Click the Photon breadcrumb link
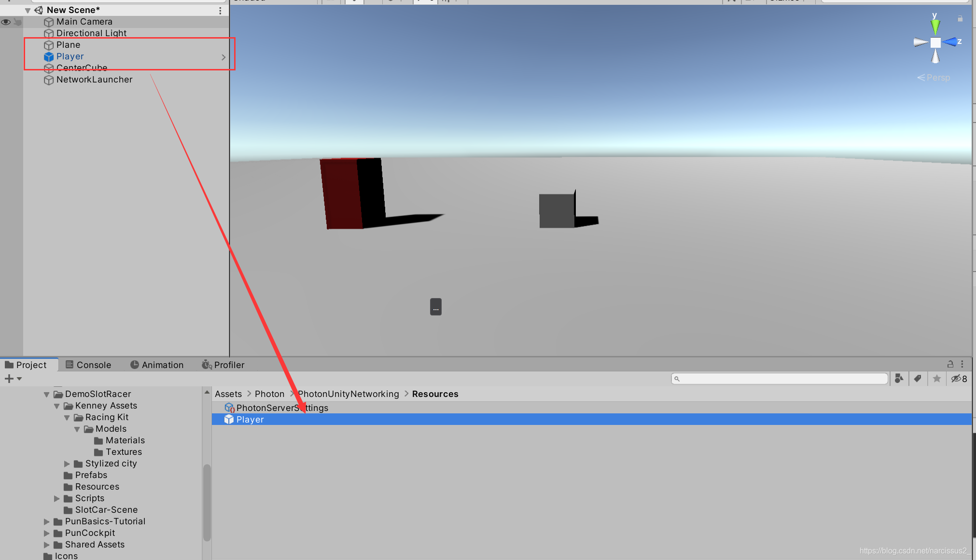The width and height of the screenshot is (976, 560). pos(269,394)
